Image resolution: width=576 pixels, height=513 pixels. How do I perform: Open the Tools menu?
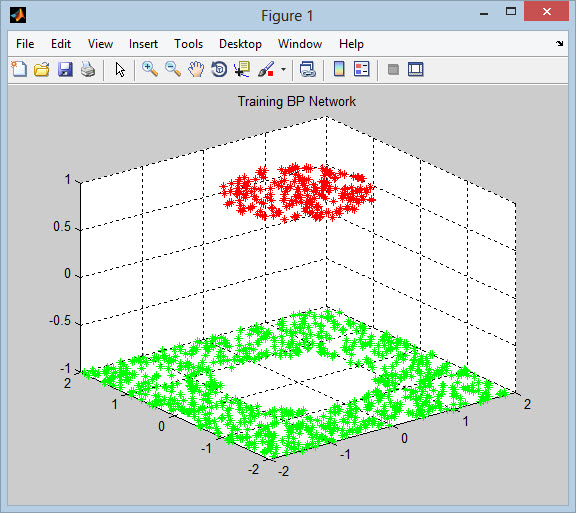coord(188,44)
